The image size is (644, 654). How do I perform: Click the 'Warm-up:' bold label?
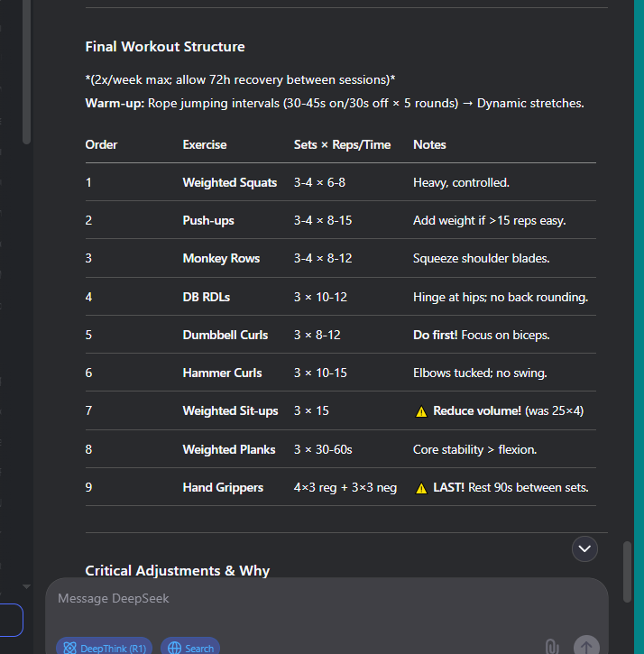115,103
